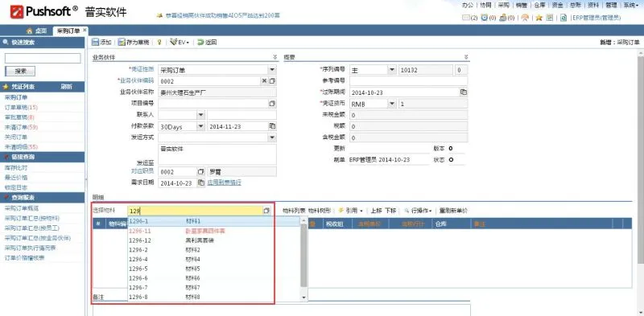Open the 系统 menu in top navigation
This screenshot has width=644, height=316.
pyautogui.click(x=631, y=6)
